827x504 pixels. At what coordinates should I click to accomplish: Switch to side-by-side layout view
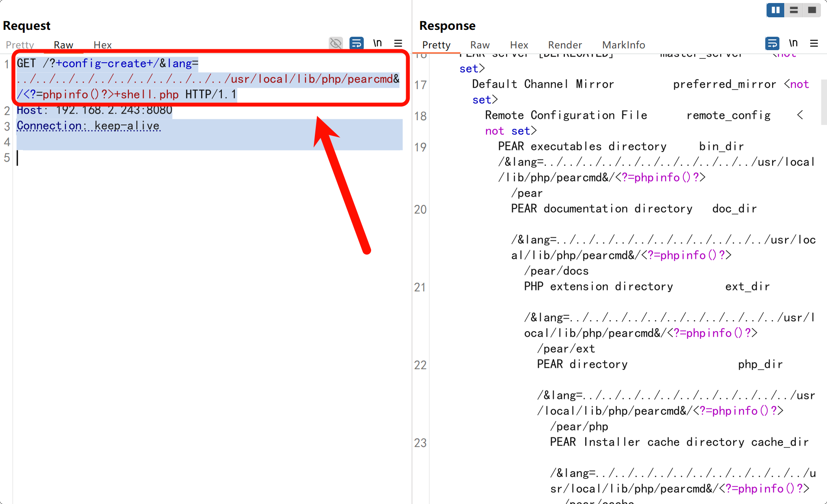click(775, 10)
